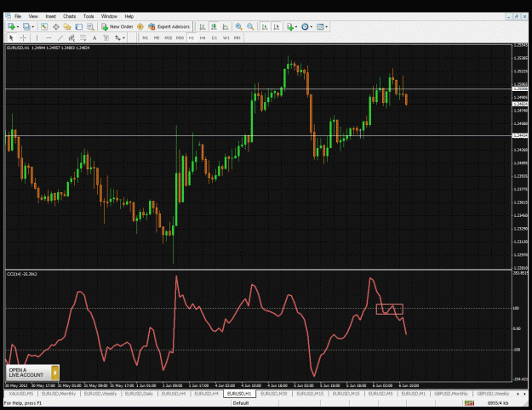Toggle the Chart Shift icon
The width and height of the screenshot is (532, 410).
pyautogui.click(x=277, y=26)
